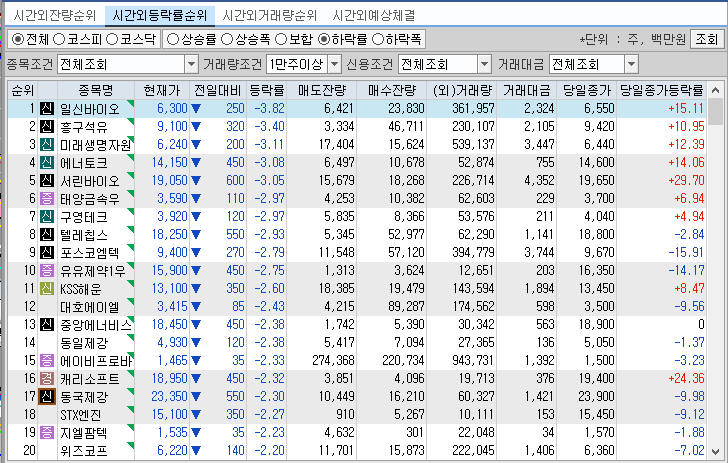Switch to 시간외거래량순위 tab
The width and height of the screenshot is (728, 463).
click(269, 16)
